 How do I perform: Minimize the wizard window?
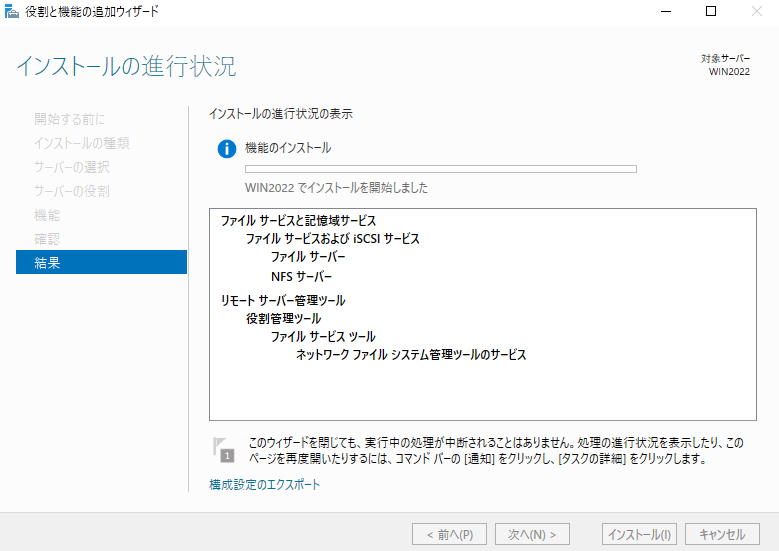coord(664,11)
